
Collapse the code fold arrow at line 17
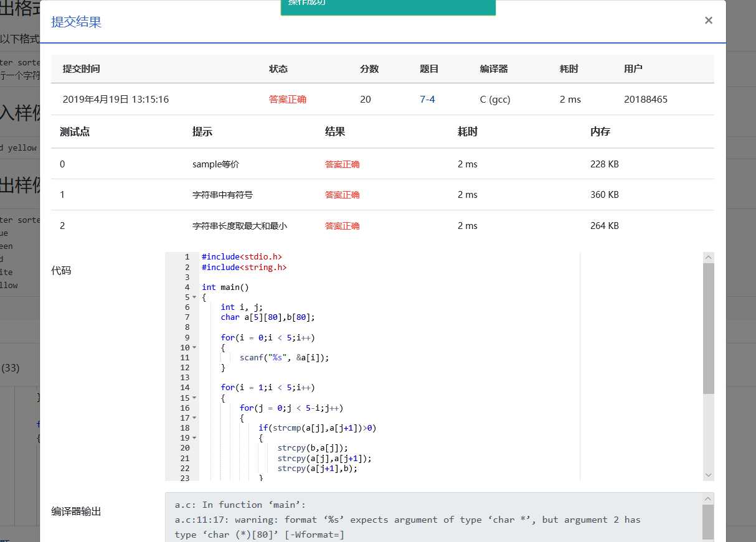(194, 418)
